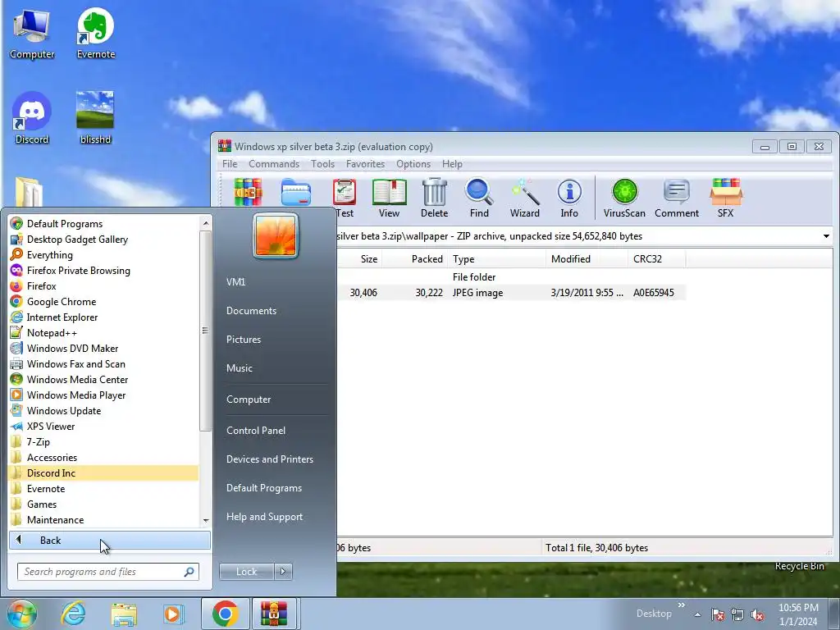Click Back in the Start menu
The image size is (840, 630).
click(x=110, y=541)
